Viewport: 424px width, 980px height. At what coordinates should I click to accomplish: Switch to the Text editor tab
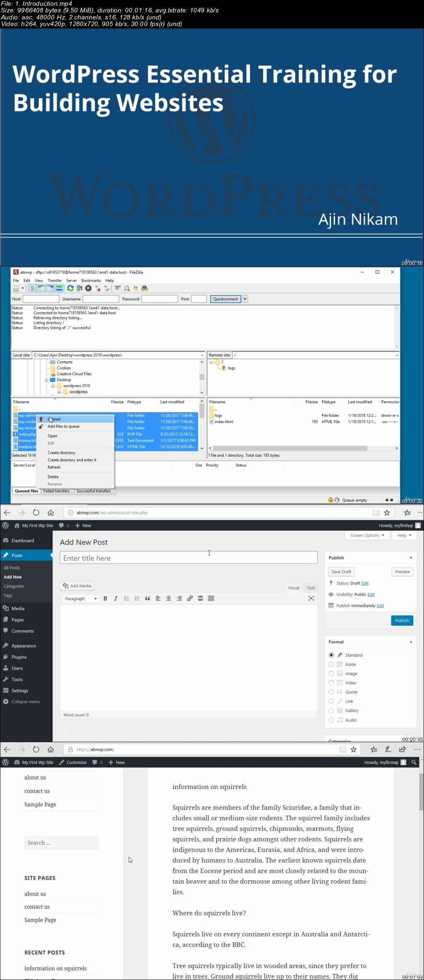[x=311, y=588]
